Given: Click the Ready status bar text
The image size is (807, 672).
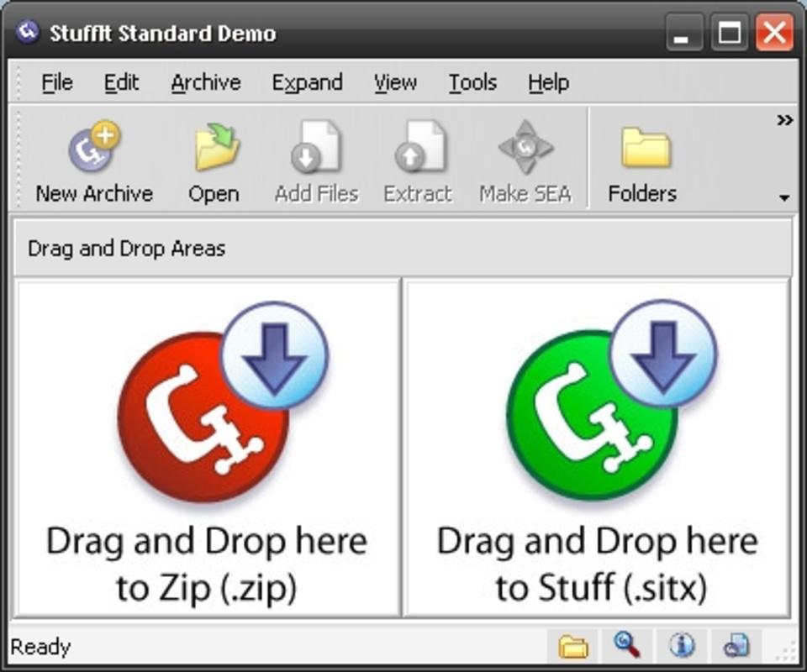Looking at the screenshot, I should [40, 647].
